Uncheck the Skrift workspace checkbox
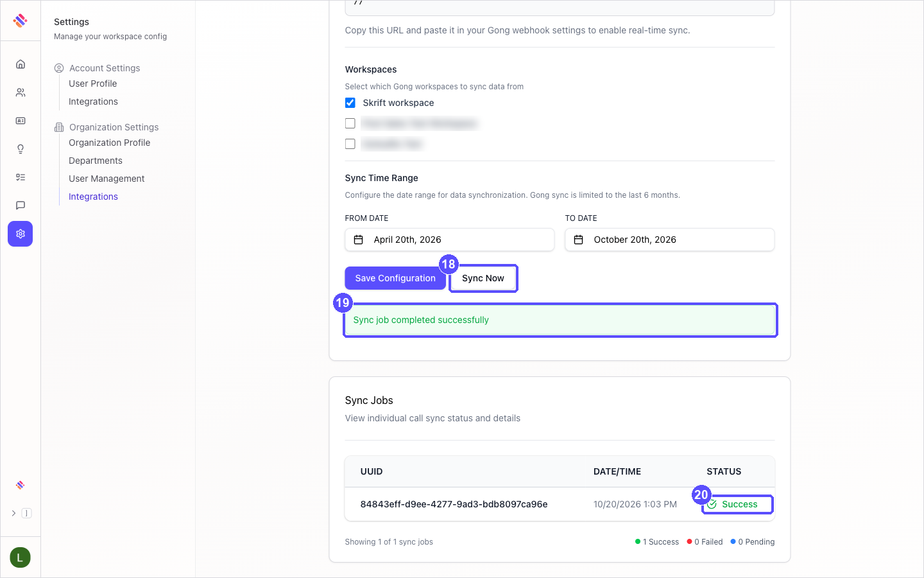Screen dimensions: 924x578 click(x=350, y=103)
